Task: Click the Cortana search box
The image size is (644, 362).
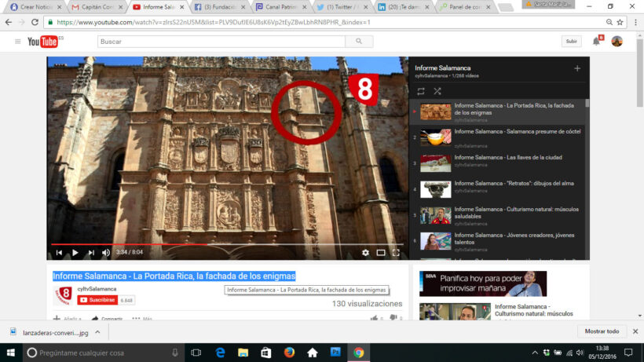Action: [x=103, y=353]
